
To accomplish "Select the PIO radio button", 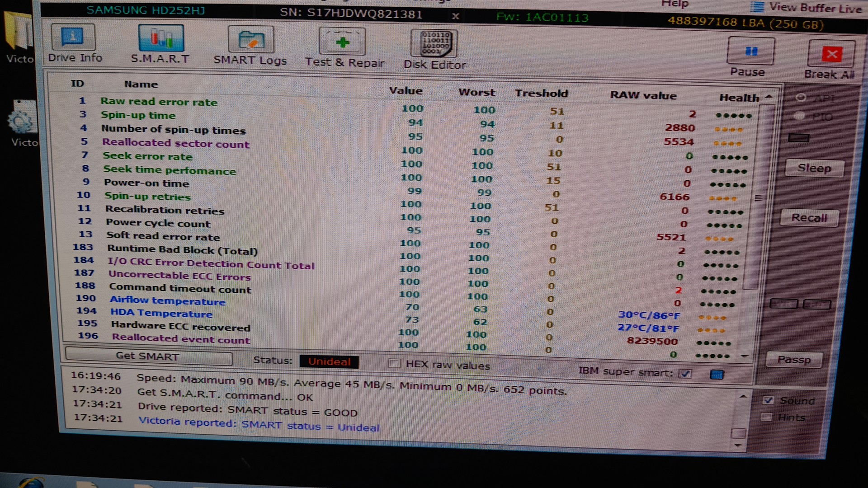I will [800, 116].
